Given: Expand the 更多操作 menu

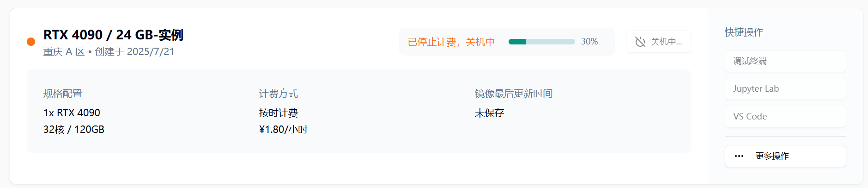Looking at the screenshot, I should pyautogui.click(x=785, y=156).
